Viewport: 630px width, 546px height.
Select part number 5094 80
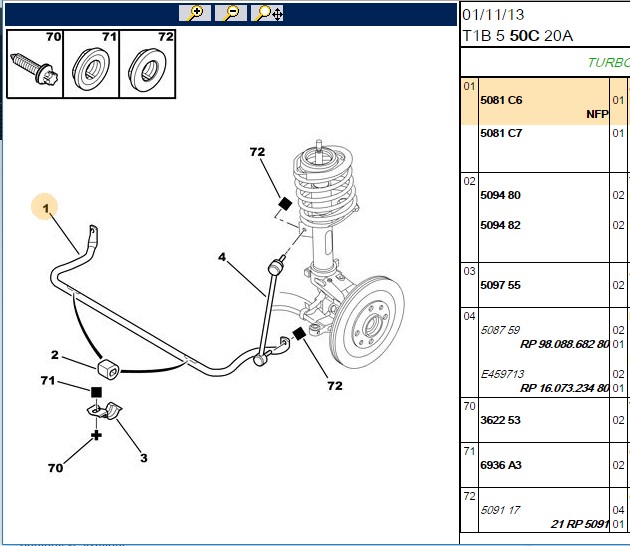click(x=500, y=195)
